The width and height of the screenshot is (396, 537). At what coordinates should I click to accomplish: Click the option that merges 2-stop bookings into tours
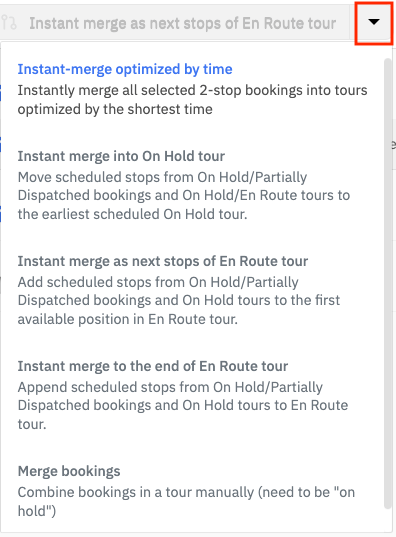192,90
